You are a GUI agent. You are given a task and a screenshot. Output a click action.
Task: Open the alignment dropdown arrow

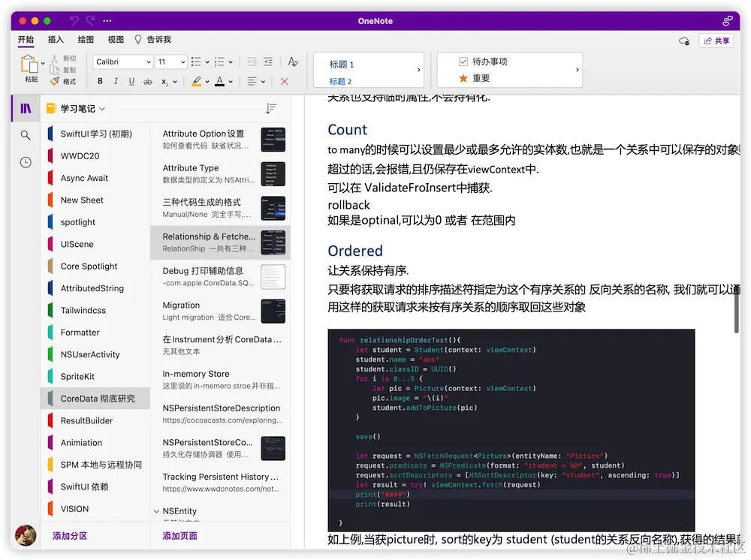[x=263, y=82]
